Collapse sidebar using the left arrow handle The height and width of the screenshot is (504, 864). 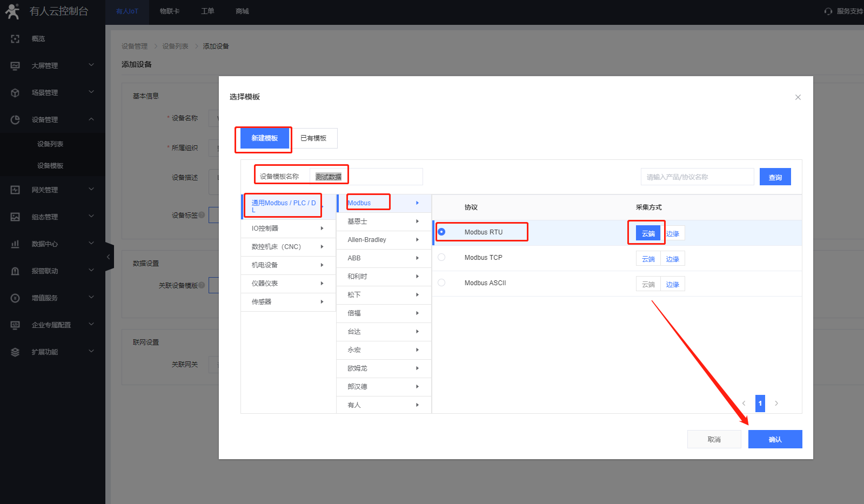coord(109,257)
